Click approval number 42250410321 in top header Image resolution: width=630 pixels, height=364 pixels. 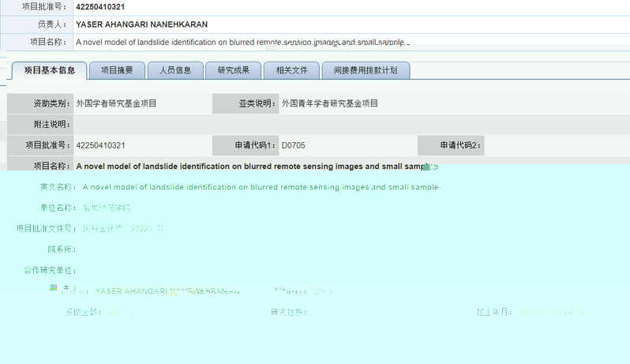(100, 6)
